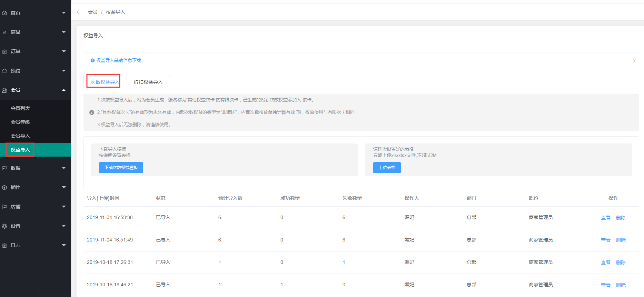
Task: Expand the 数据 sidebar menu
Action: click(63, 168)
